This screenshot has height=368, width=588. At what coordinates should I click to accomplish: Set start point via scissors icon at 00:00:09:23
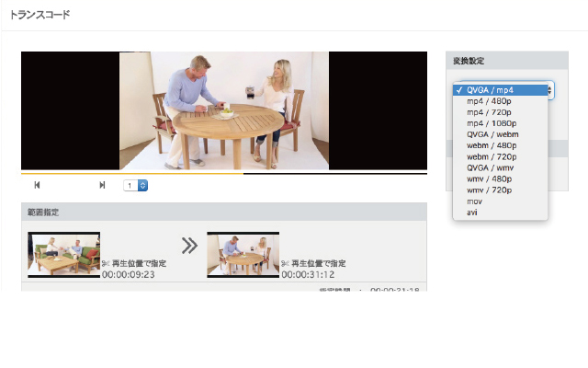[106, 264]
